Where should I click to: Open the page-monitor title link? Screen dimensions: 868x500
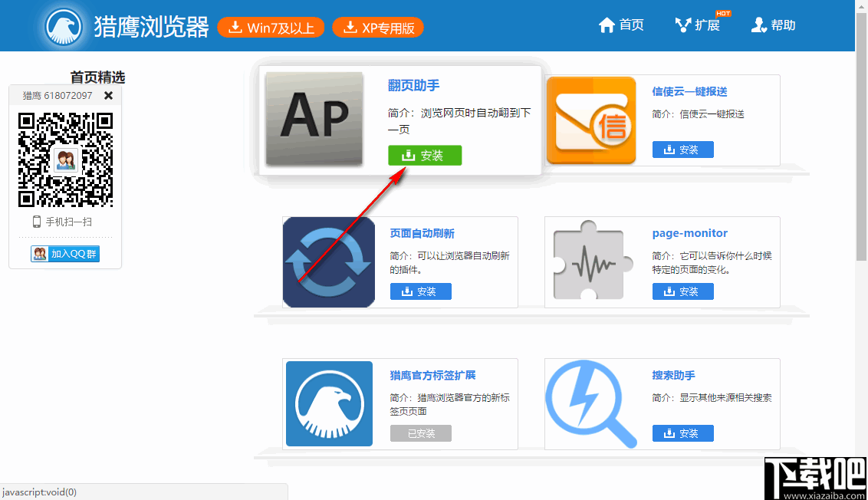pyautogui.click(x=690, y=233)
